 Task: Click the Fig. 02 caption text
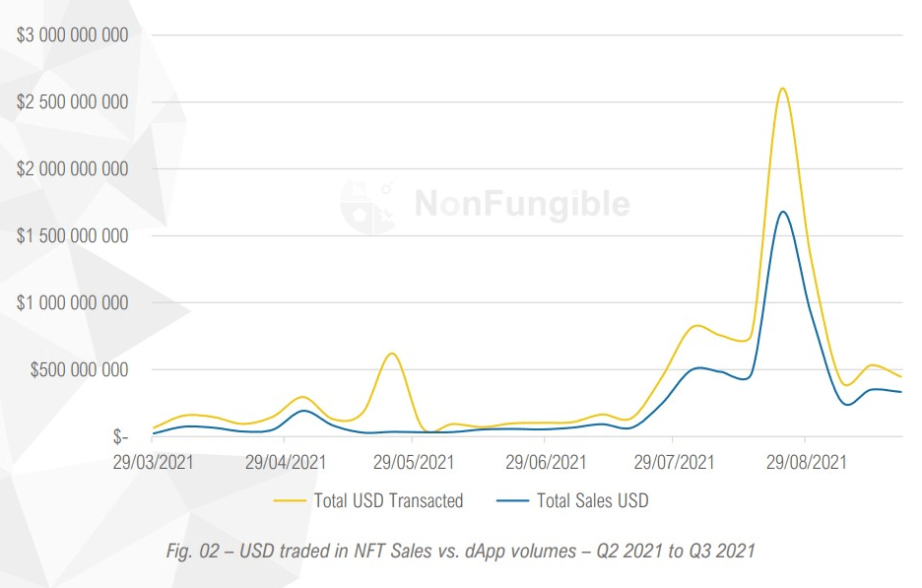(460, 551)
